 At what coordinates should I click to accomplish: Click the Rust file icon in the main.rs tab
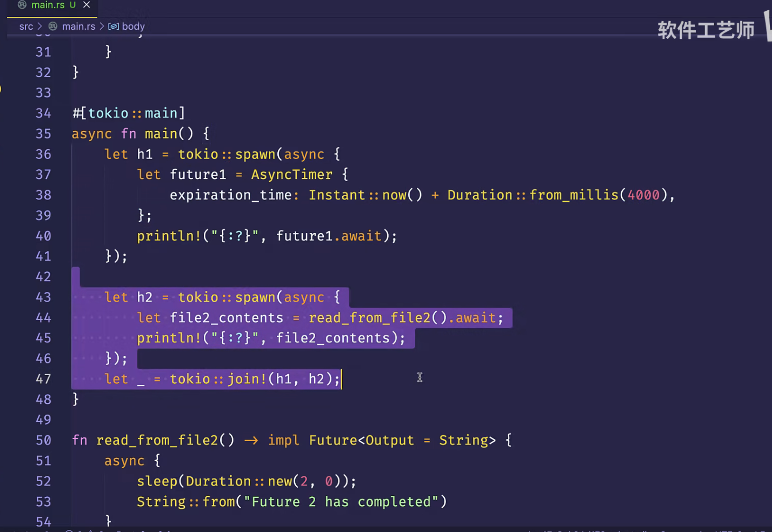pyautogui.click(x=22, y=5)
